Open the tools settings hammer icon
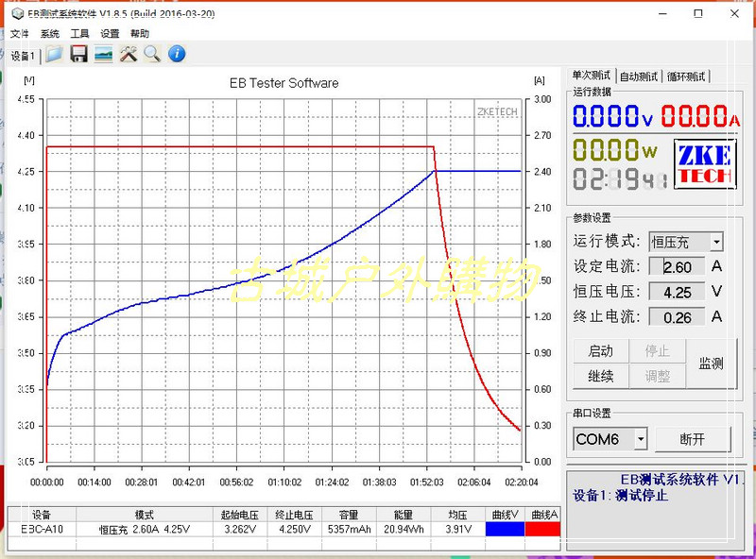 [x=129, y=54]
